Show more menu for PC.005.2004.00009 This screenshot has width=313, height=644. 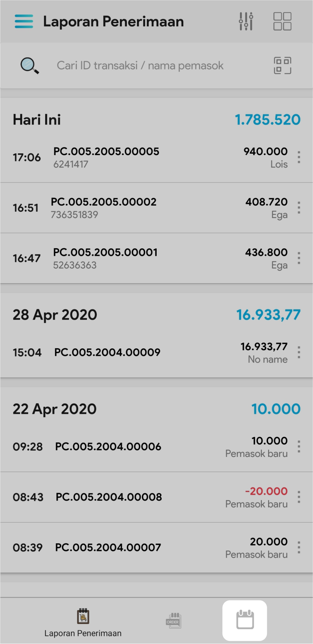(x=299, y=352)
